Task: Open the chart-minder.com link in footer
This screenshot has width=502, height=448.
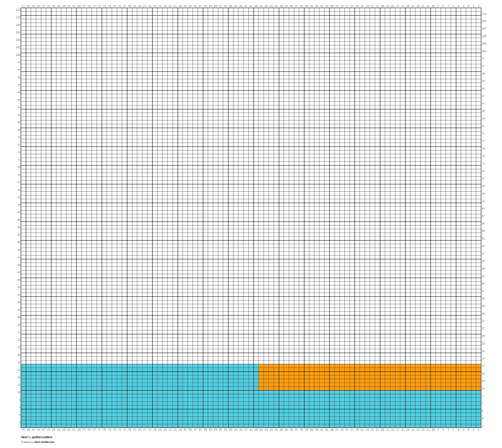Action: point(44,442)
